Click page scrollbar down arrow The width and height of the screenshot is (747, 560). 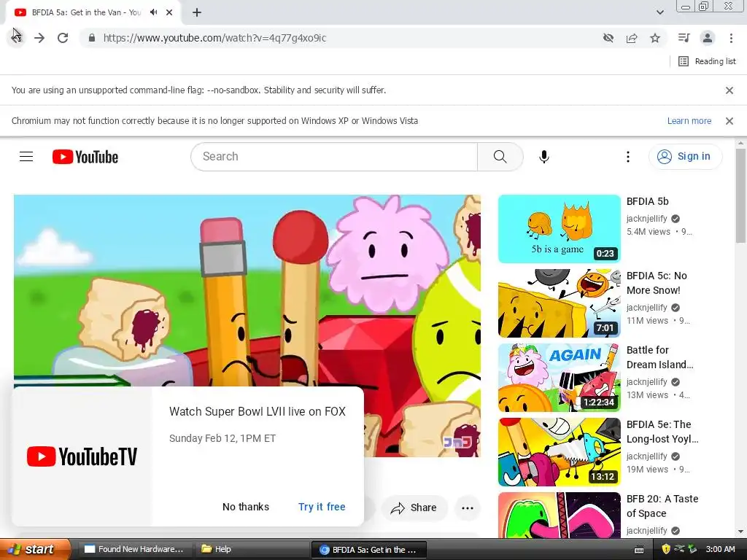click(740, 532)
